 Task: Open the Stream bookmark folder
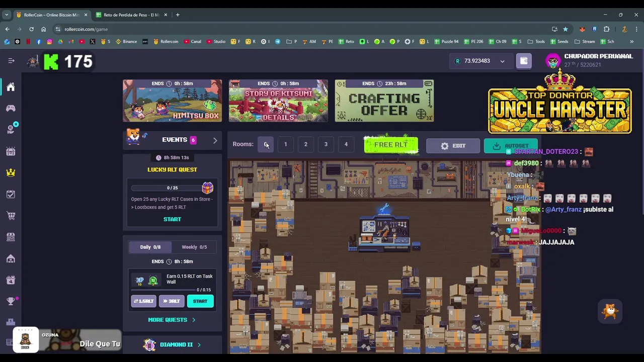pos(585,41)
